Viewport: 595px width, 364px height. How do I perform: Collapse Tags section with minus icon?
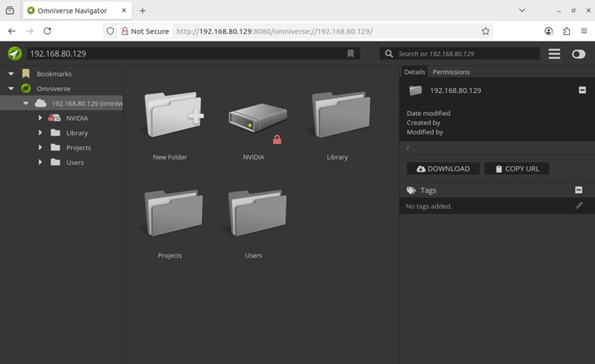579,190
